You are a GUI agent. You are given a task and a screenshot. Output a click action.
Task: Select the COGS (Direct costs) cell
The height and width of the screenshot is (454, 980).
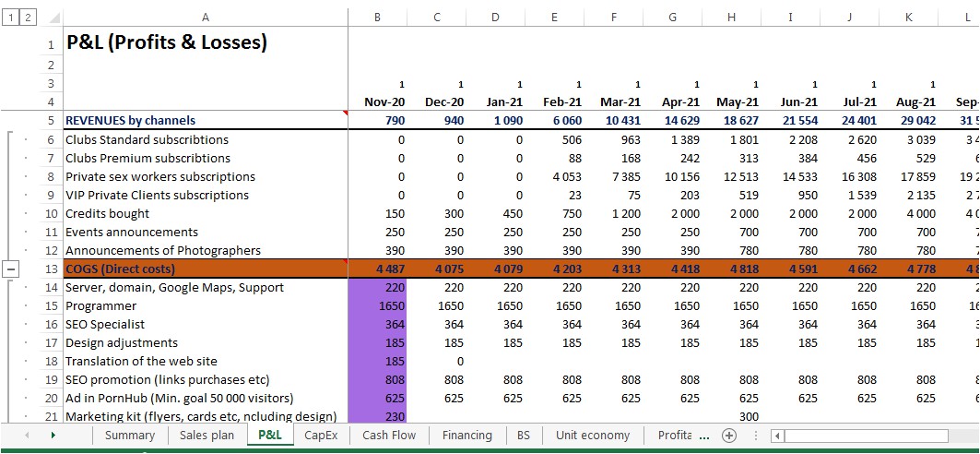click(205, 269)
